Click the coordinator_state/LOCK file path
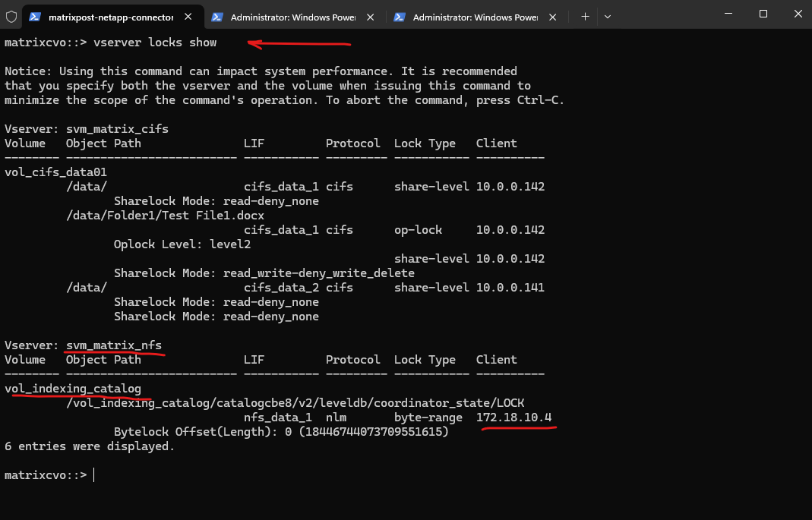This screenshot has height=520, width=812. (x=295, y=403)
